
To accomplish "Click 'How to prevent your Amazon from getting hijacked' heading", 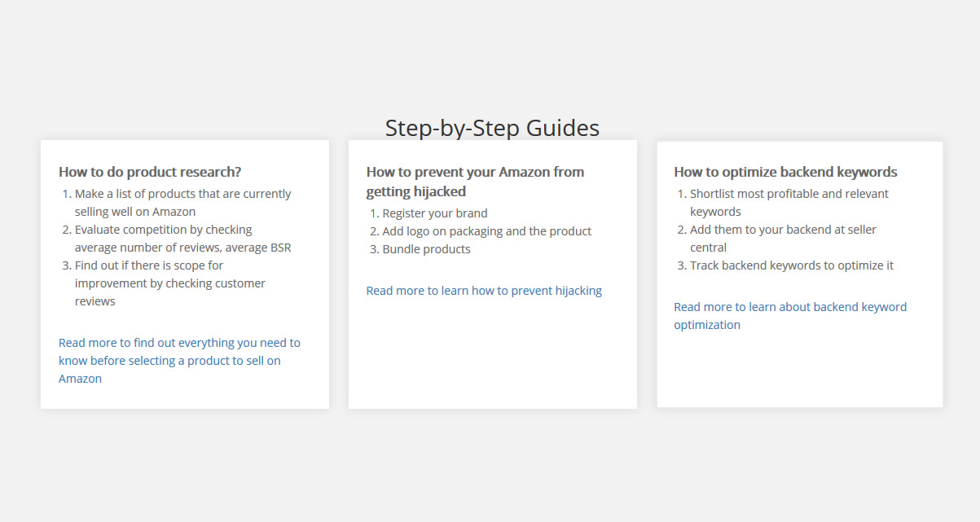I will pyautogui.click(x=475, y=182).
